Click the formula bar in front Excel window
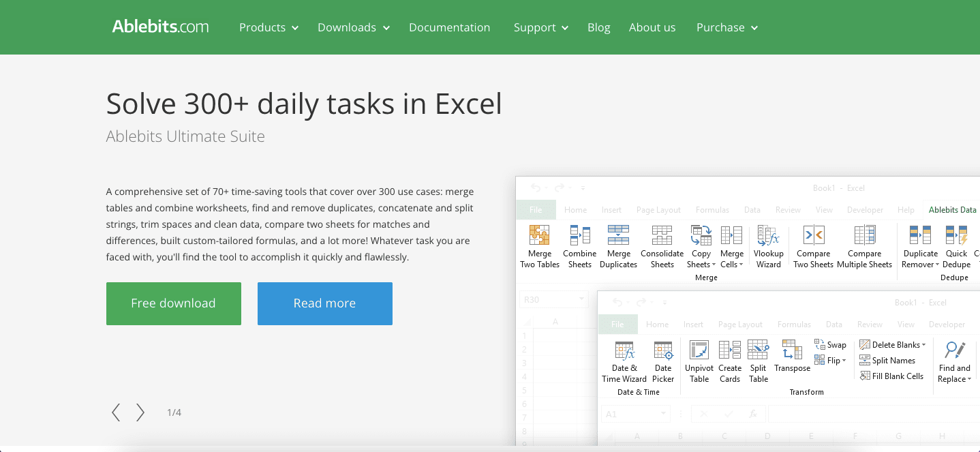Viewport: 980px width, 452px height. coord(874,414)
